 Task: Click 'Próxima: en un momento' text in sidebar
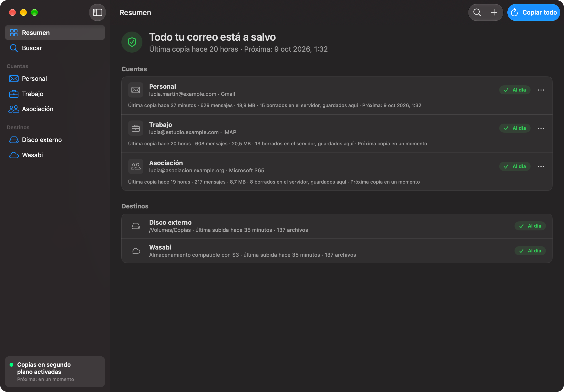click(x=46, y=379)
